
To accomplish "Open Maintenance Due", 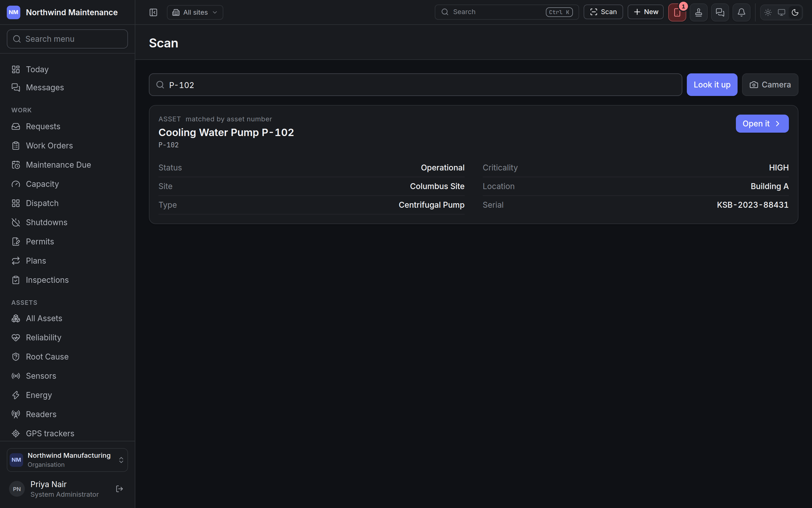I will pyautogui.click(x=67, y=165).
